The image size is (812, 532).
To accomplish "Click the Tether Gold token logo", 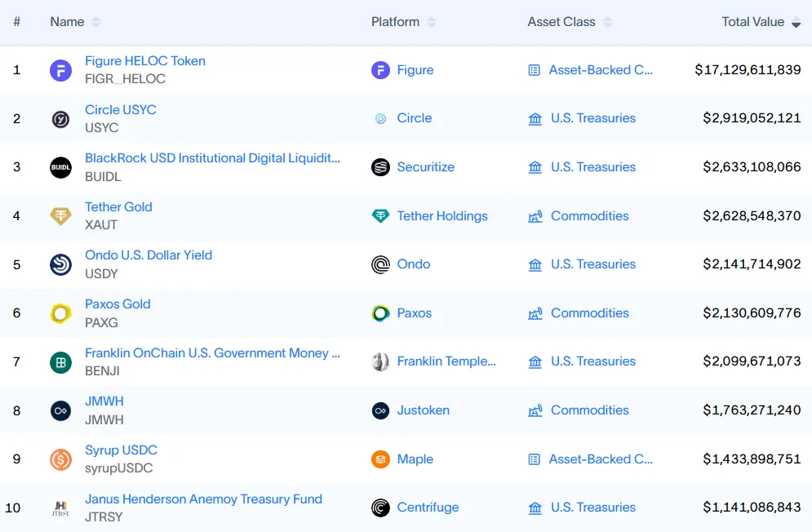I will pyautogui.click(x=60, y=215).
